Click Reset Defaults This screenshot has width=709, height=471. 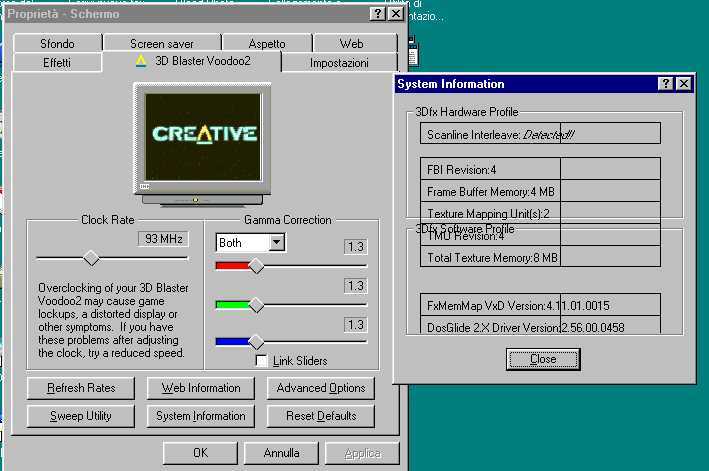click(321, 416)
